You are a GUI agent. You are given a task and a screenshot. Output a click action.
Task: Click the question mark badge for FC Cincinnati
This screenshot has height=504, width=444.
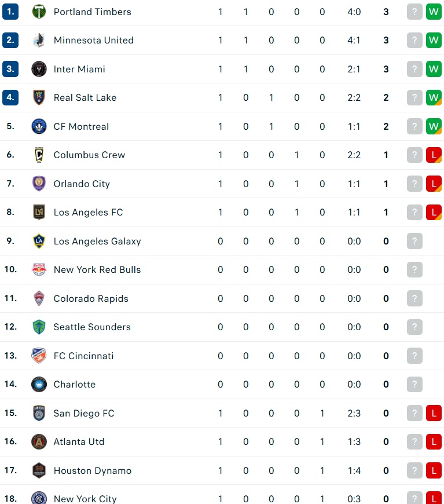pos(414,356)
